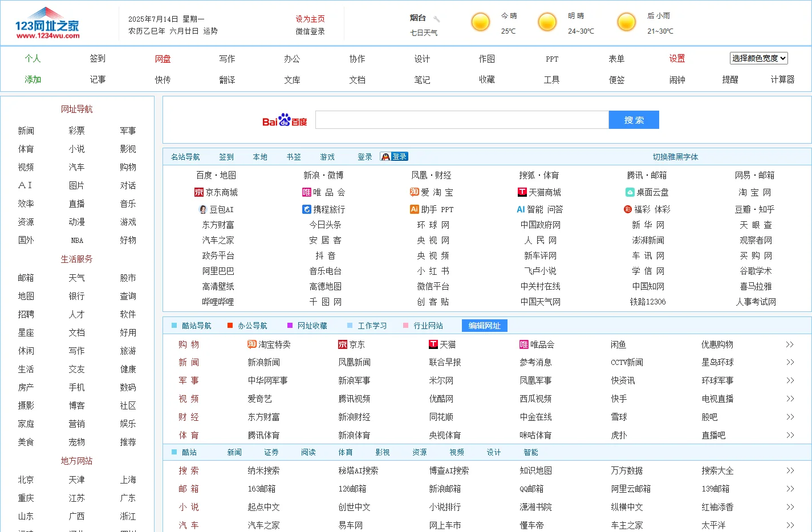Switch to the 本地 tab
812x532 pixels.
[x=260, y=157]
